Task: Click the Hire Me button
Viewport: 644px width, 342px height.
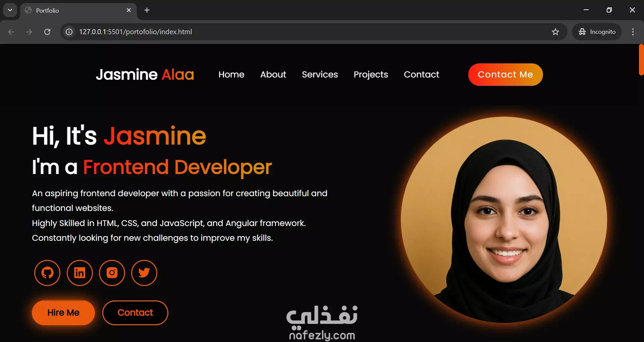Action: point(63,313)
